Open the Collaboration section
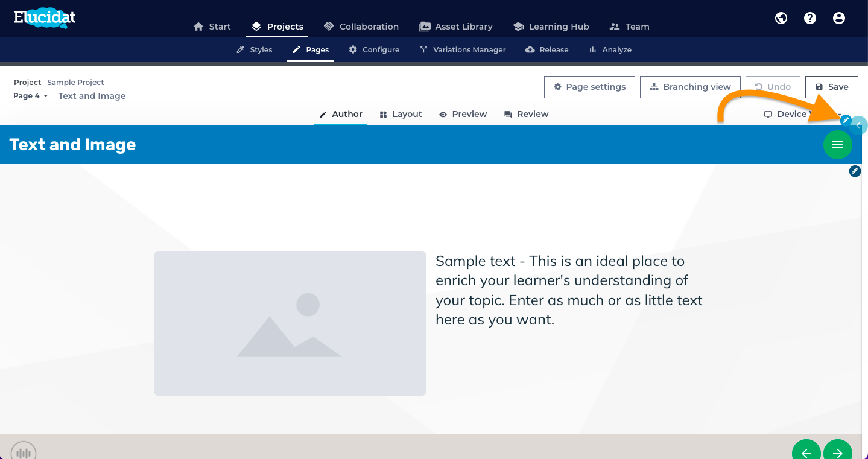Viewport: 868px width, 459px height. pyautogui.click(x=361, y=27)
